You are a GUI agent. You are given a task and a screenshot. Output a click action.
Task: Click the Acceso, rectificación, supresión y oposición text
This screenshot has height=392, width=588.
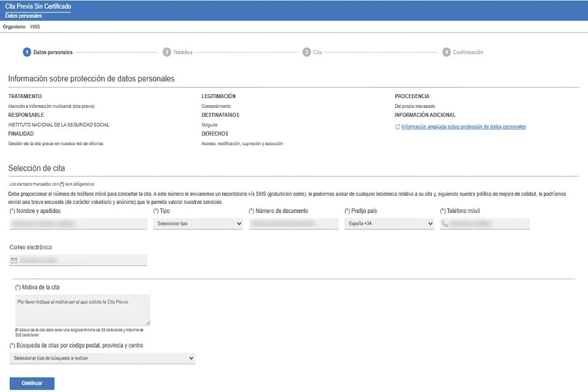point(242,144)
